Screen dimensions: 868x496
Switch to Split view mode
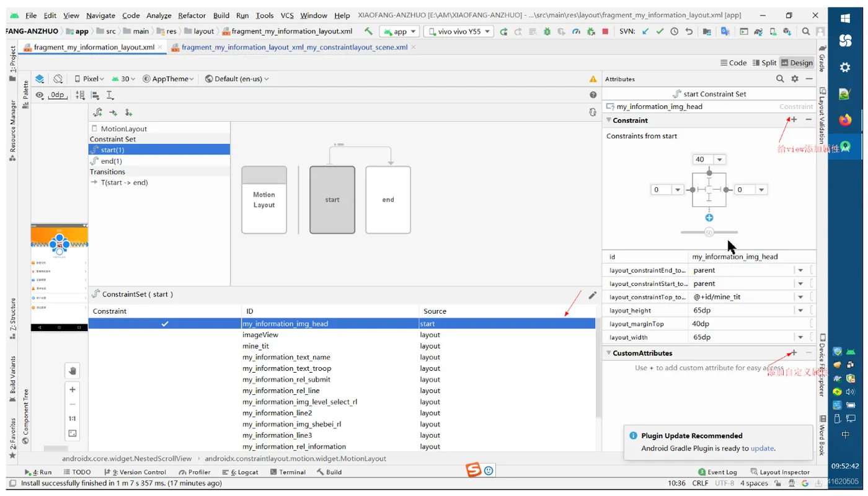(764, 63)
